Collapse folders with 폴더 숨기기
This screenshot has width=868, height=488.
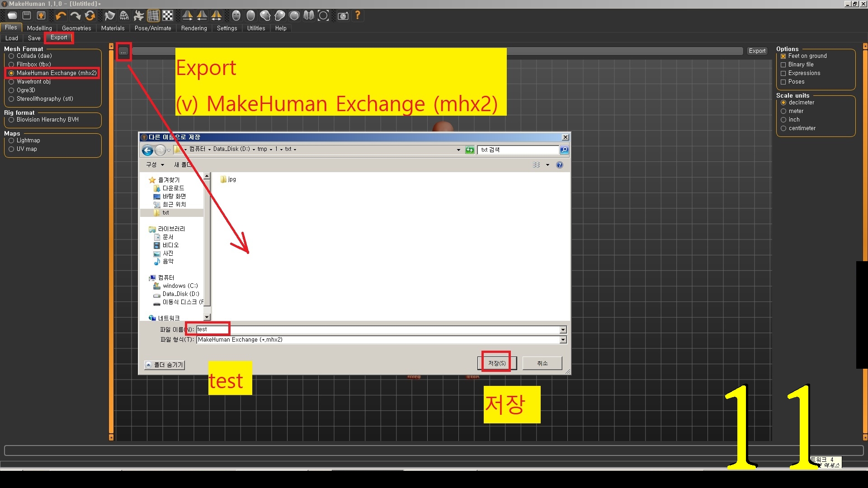coord(165,365)
